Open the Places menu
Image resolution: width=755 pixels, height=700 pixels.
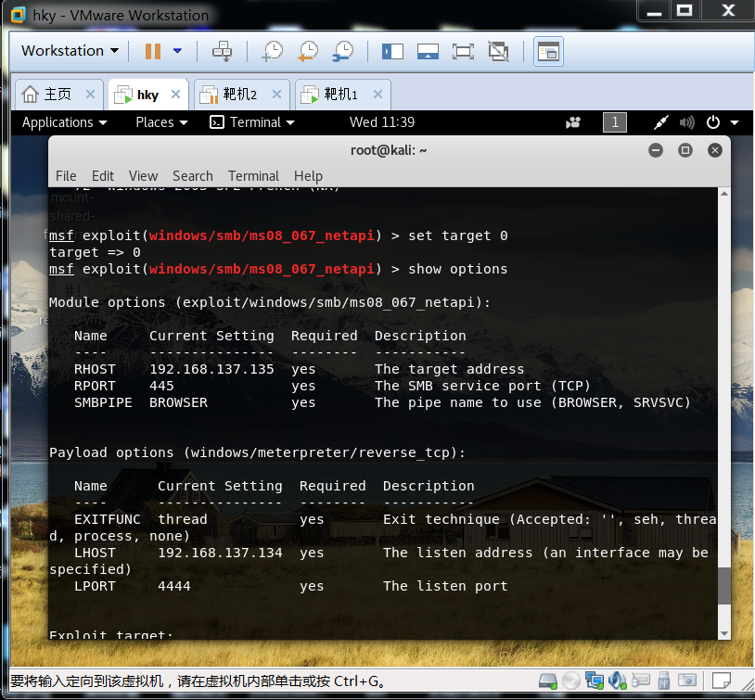161,122
